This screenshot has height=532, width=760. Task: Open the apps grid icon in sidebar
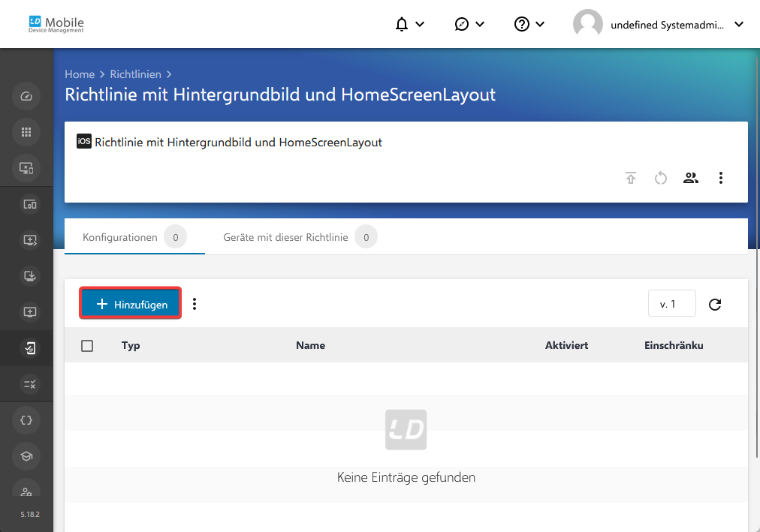[26, 132]
